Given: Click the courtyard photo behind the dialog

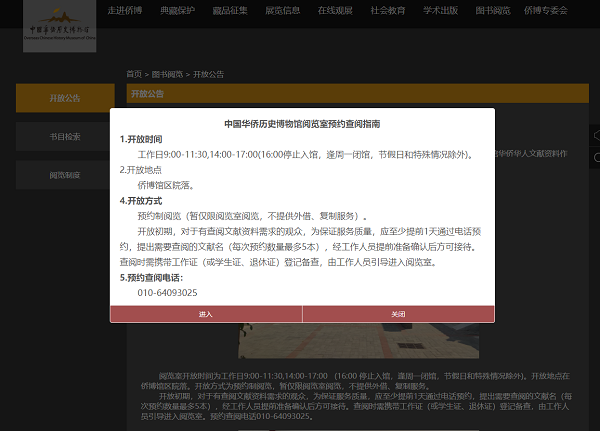Looking at the screenshot, I should (359, 341).
